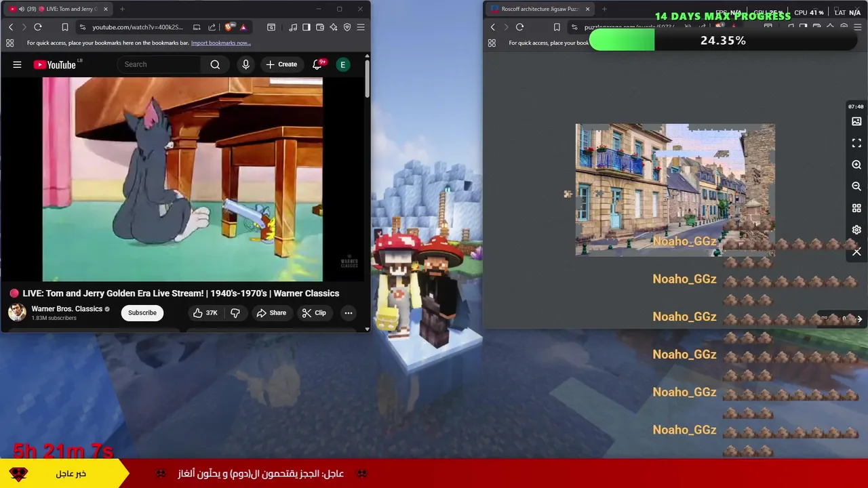The image size is (868, 488).
Task: Click the Create button on YouTube
Action: (281, 64)
